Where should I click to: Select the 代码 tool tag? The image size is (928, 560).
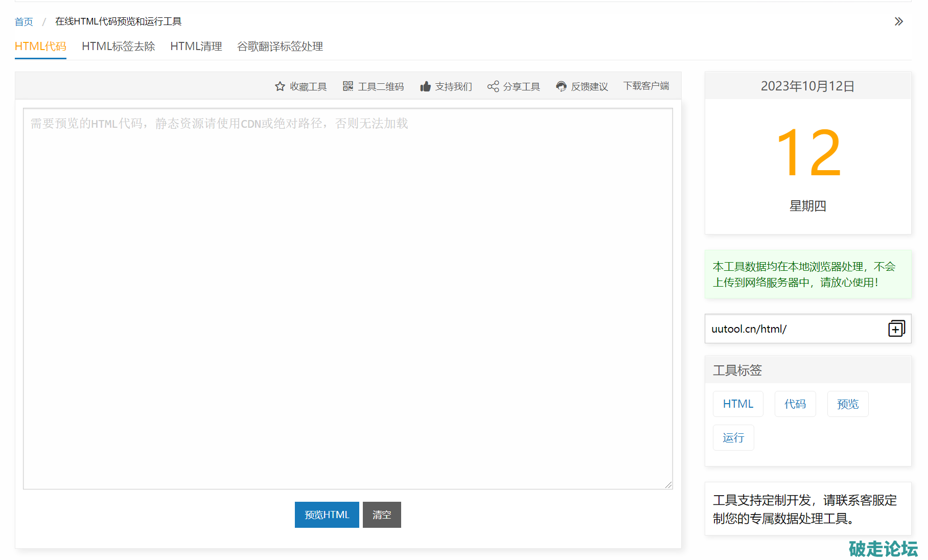[795, 404]
